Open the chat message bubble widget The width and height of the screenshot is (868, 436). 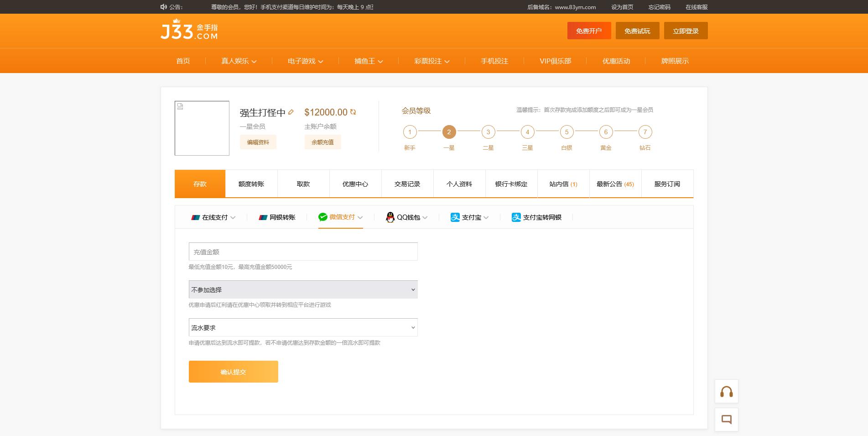coord(726,420)
